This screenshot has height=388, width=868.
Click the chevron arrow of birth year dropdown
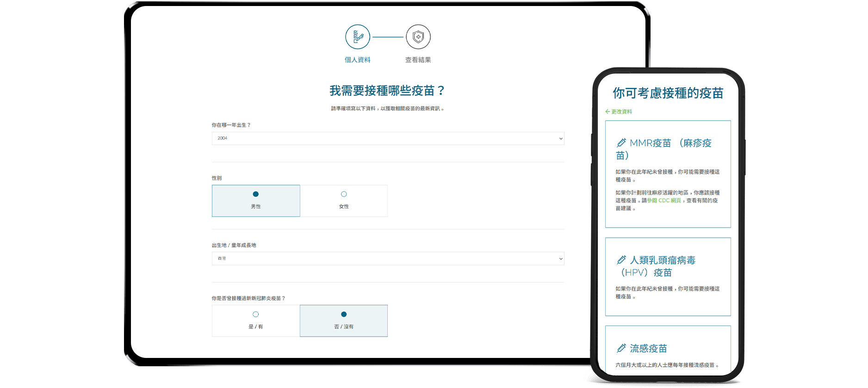click(x=560, y=138)
